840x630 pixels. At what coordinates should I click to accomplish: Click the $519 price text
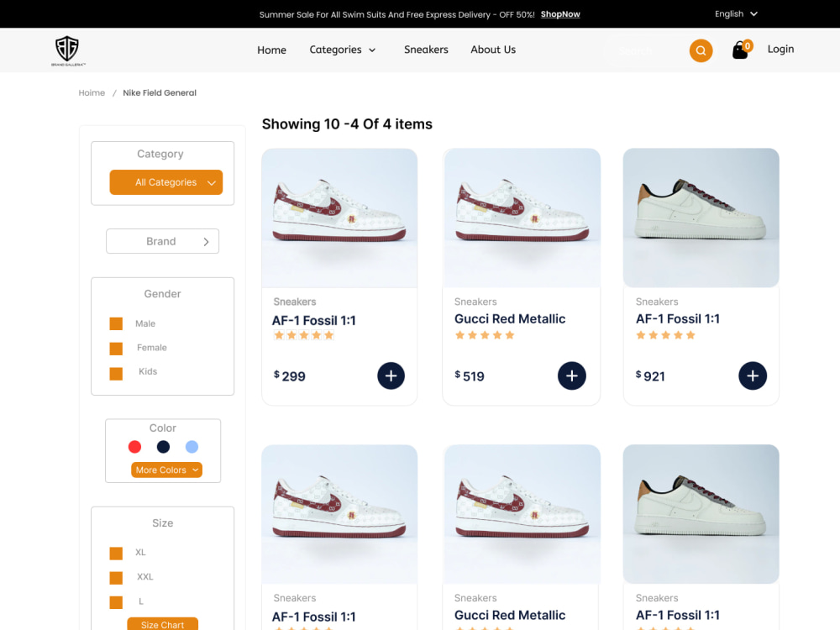click(x=470, y=376)
